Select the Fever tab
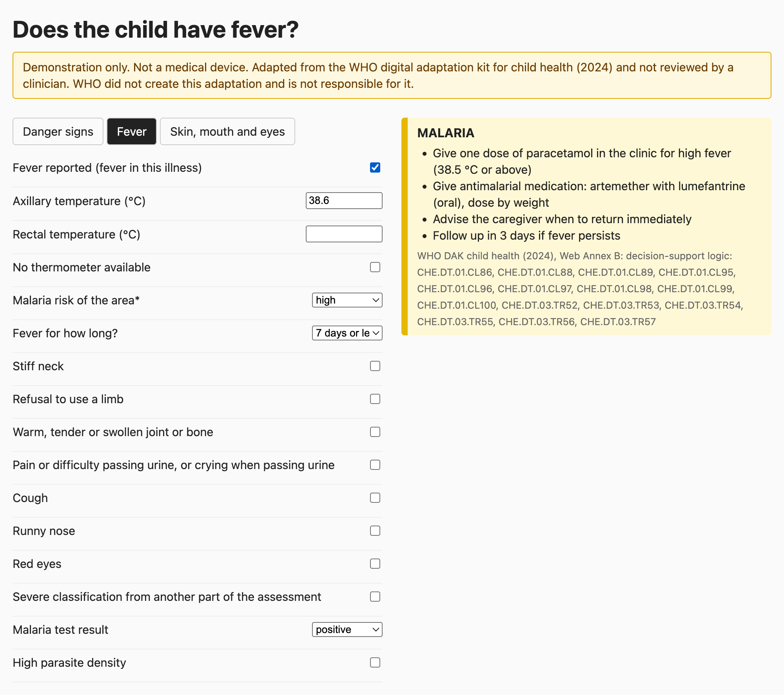Screen dimensions: 784x695 click(132, 131)
